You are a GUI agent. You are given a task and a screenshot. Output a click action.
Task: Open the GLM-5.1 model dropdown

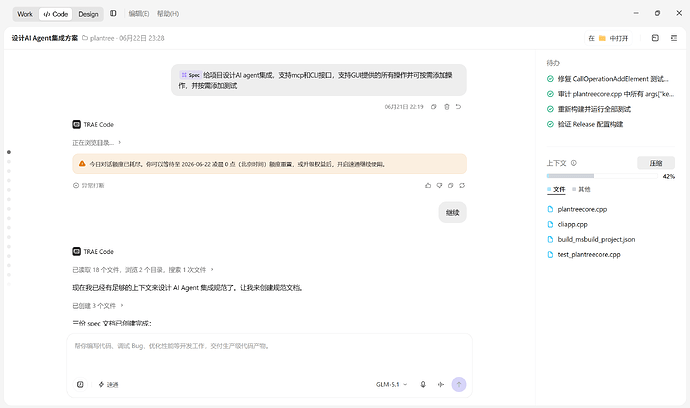click(x=391, y=384)
